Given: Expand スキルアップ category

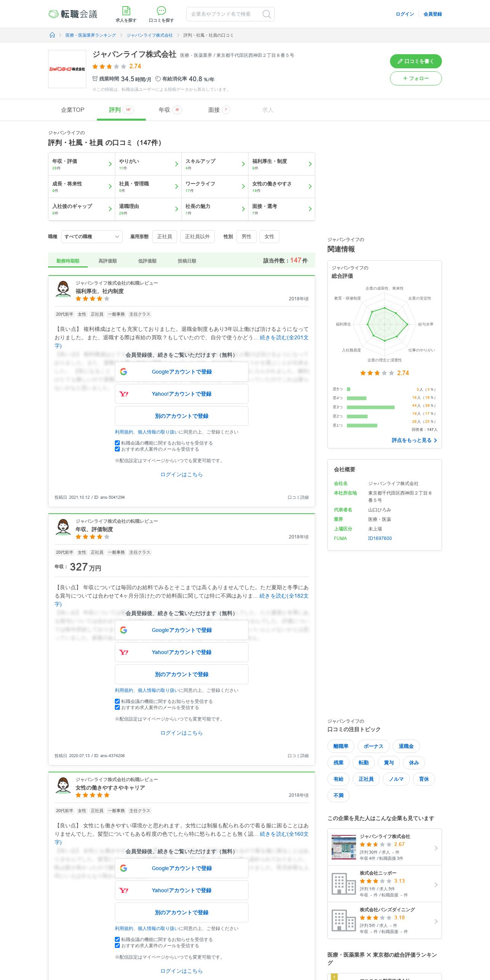Looking at the screenshot, I should pos(215,164).
